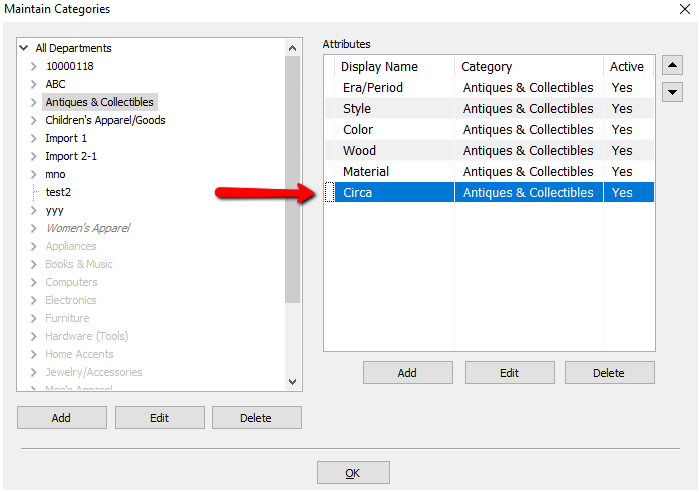The height and width of the screenshot is (492, 699).
Task: Close the Maintain Categories dialog
Action: click(x=685, y=9)
